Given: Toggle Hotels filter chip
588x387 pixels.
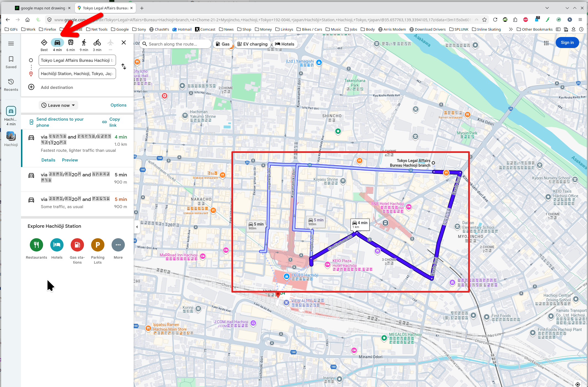Looking at the screenshot, I should pos(284,44).
